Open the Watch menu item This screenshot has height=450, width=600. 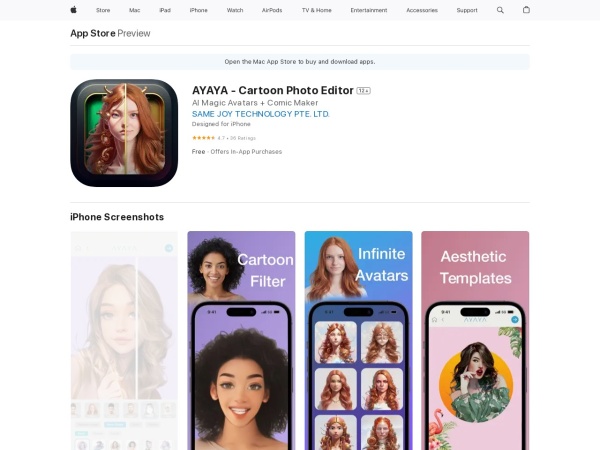235,10
